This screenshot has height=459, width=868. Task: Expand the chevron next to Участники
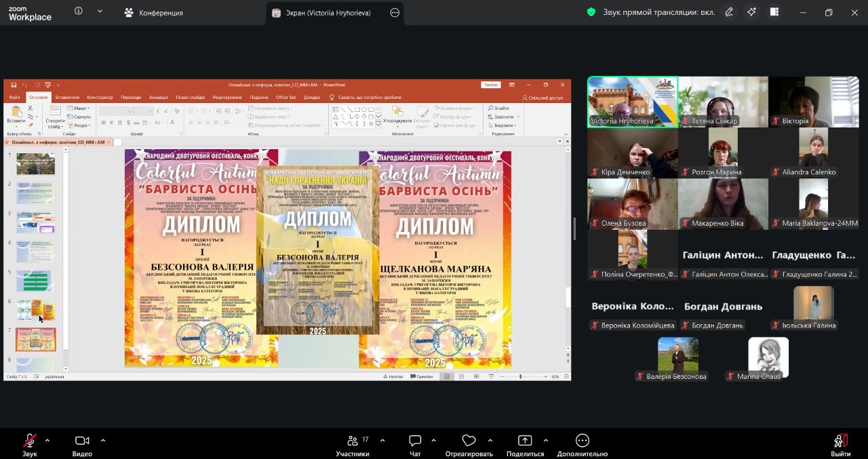pos(382,440)
